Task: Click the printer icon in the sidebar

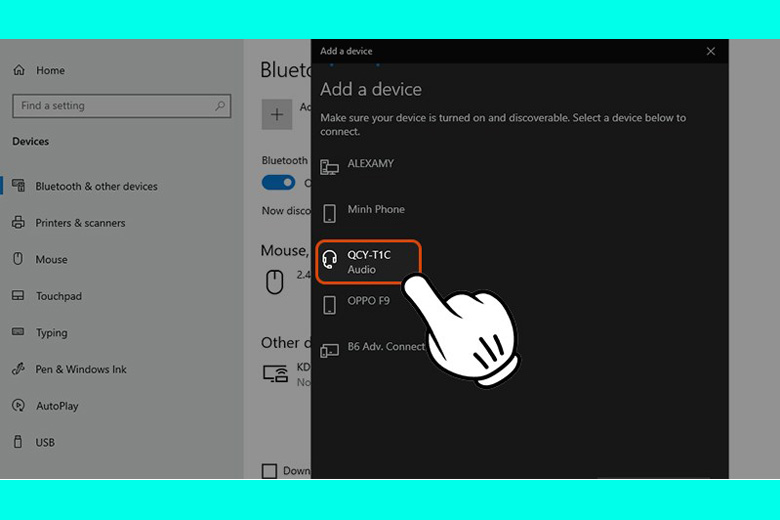Action: click(x=18, y=222)
